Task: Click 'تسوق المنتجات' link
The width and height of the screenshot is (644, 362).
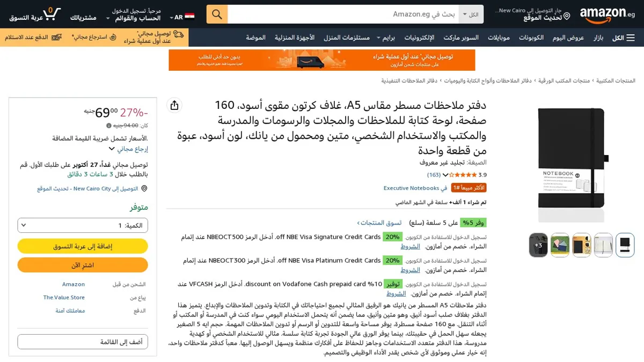Action: (379, 223)
